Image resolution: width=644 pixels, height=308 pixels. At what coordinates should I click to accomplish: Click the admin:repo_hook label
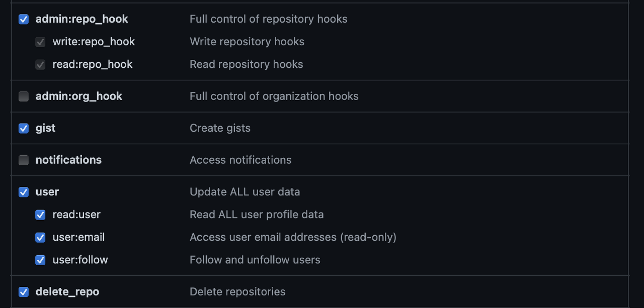point(82,19)
